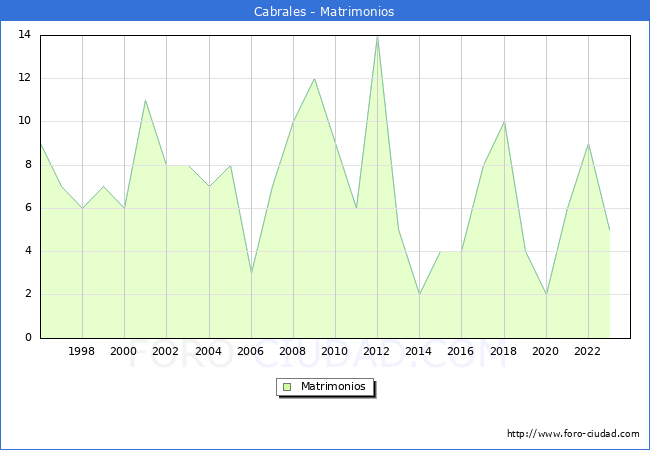
Task: Click the Matrimonios legend label
Action: pos(333,386)
